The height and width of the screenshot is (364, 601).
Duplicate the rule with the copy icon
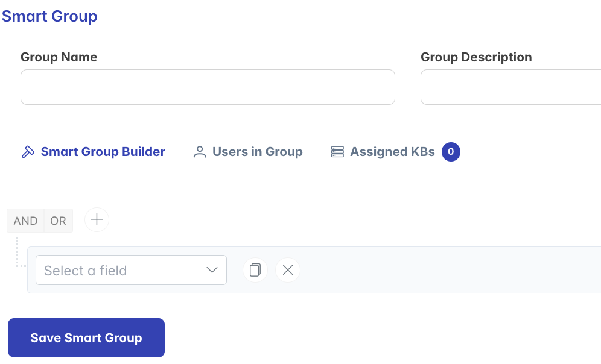point(255,270)
